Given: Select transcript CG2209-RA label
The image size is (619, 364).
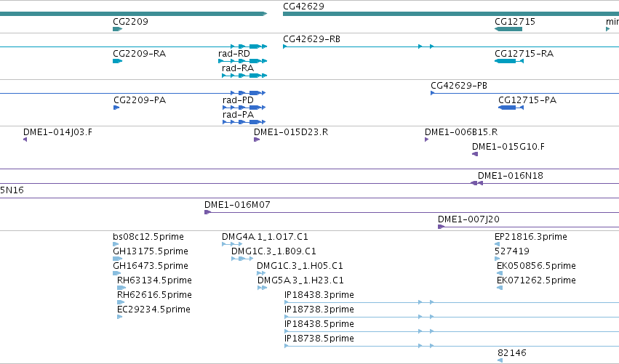Looking at the screenshot, I should click(x=140, y=54).
